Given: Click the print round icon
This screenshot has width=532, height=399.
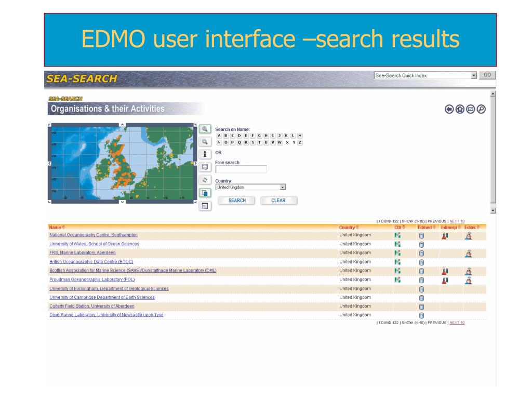Looking at the screenshot, I should [x=470, y=109].
